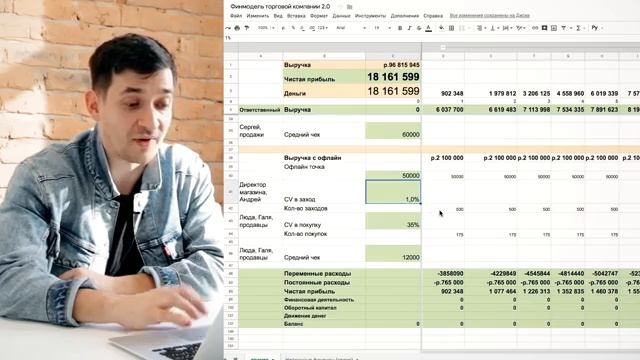This screenshot has height=360, width=640.
Task: Select CV в заход cell 1,0%
Action: tap(393, 192)
